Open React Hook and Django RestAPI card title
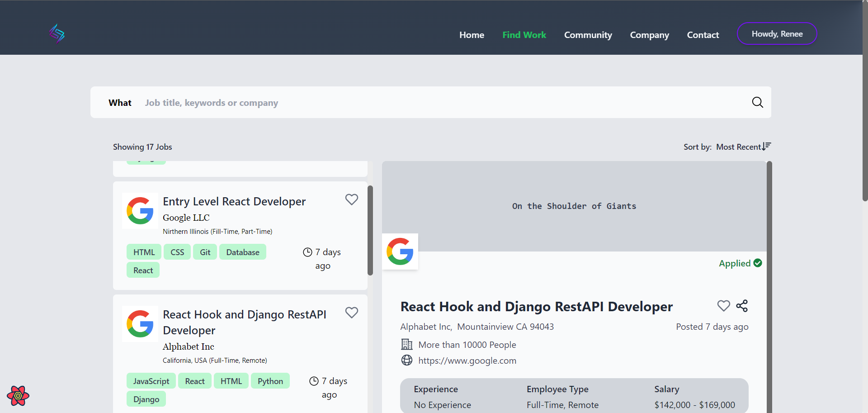Viewport: 868px width, 413px height. click(x=245, y=322)
